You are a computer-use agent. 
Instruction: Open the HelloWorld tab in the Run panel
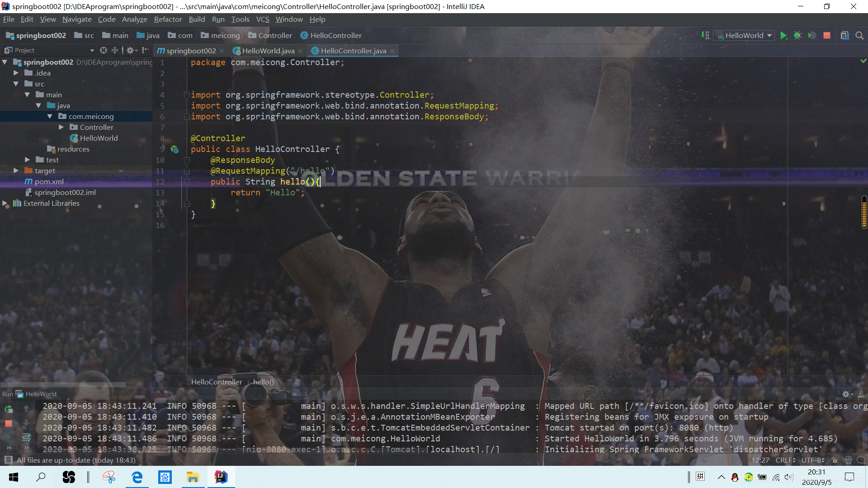point(36,394)
